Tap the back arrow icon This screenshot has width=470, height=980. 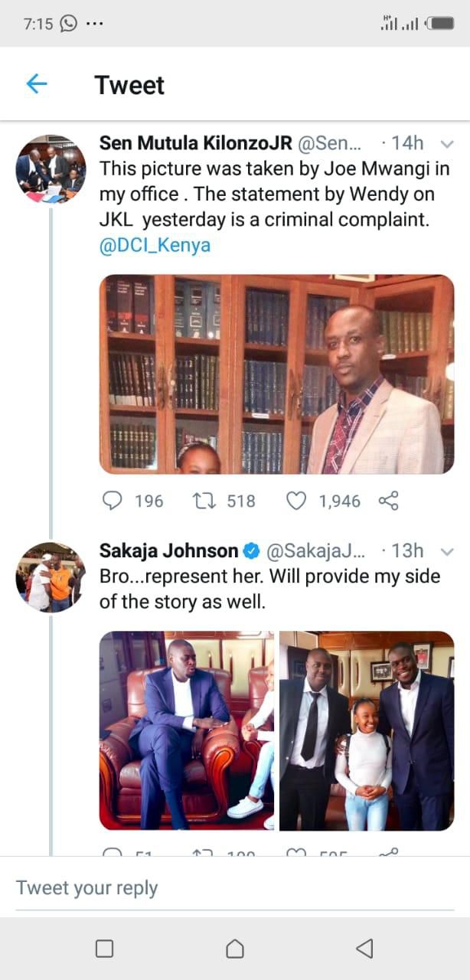(37, 84)
